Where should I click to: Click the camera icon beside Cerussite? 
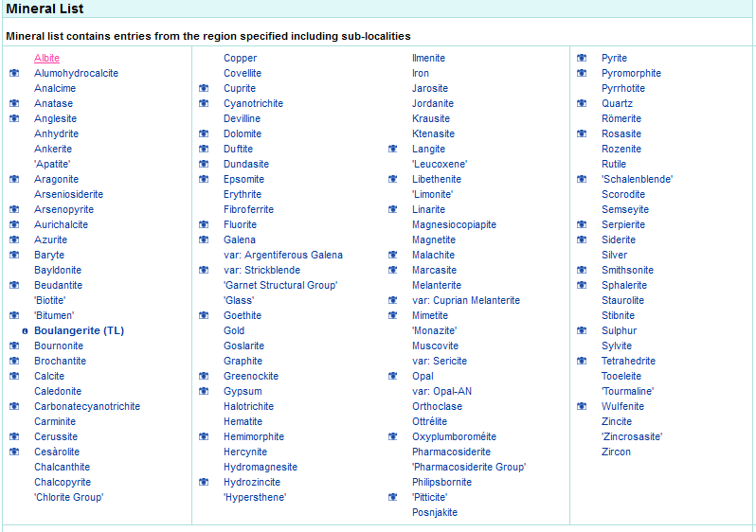tap(14, 437)
